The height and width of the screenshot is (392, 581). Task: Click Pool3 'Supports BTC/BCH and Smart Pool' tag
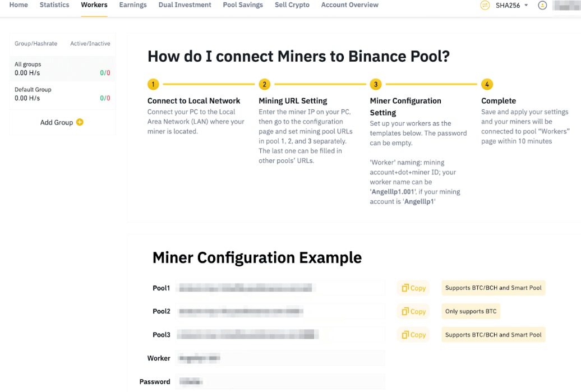point(493,335)
